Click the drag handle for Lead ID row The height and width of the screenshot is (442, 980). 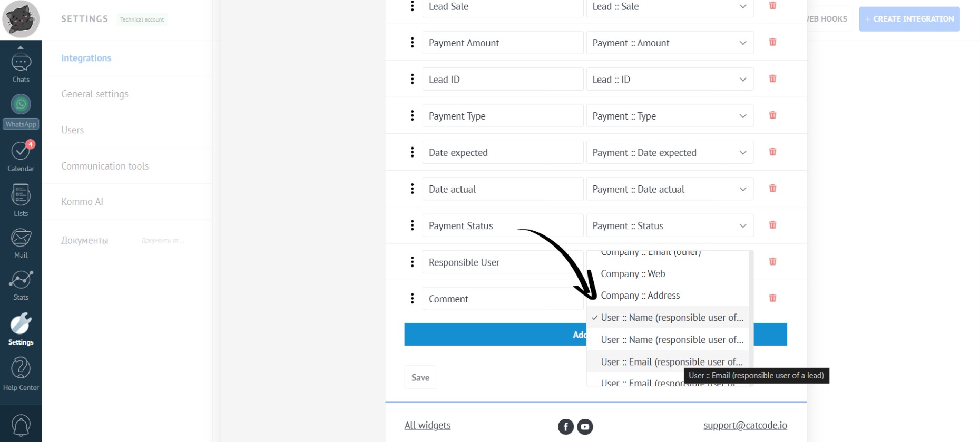pyautogui.click(x=412, y=79)
